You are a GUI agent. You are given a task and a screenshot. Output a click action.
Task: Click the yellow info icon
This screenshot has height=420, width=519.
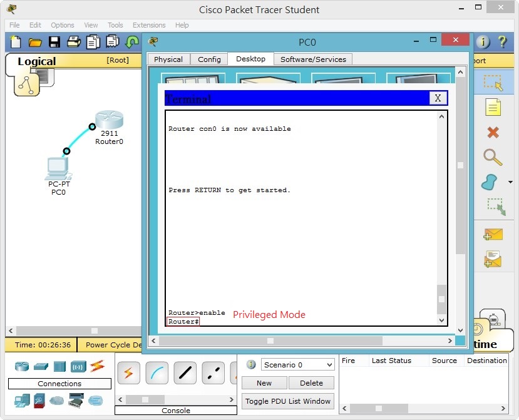483,42
